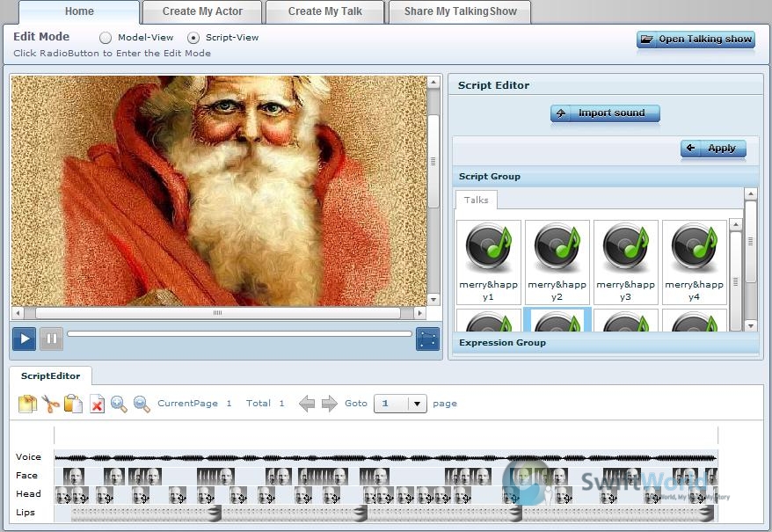
Task: Select the ScriptEditor tab
Action: click(50, 375)
